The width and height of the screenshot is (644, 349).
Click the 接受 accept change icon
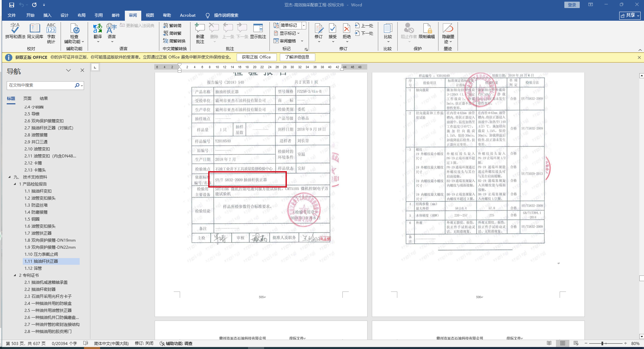pyautogui.click(x=333, y=28)
